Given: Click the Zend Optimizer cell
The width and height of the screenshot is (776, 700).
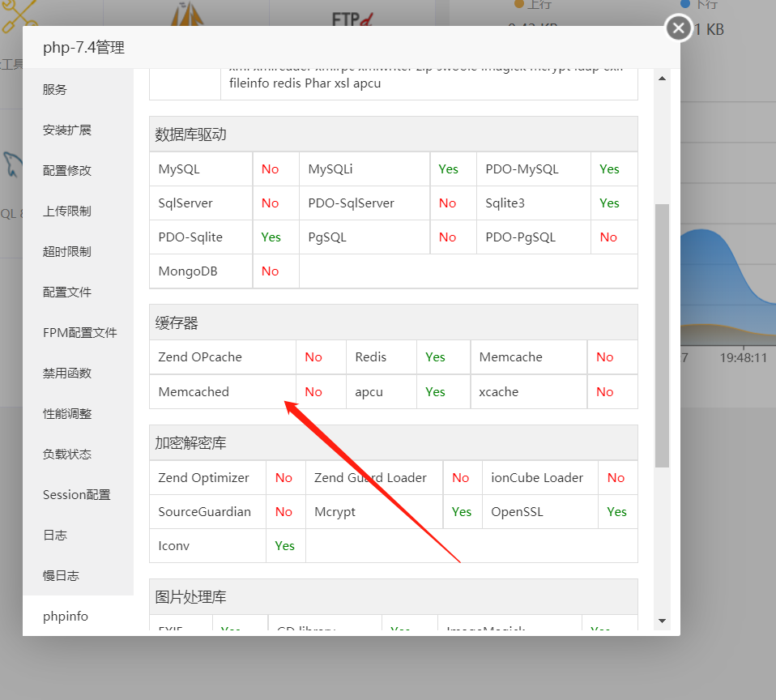Looking at the screenshot, I should click(x=208, y=478).
